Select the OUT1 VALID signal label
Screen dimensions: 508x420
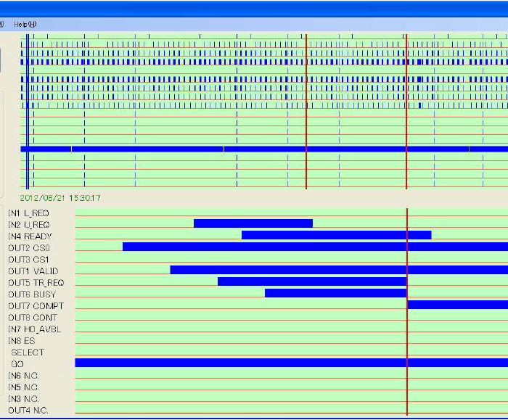pyautogui.click(x=33, y=271)
